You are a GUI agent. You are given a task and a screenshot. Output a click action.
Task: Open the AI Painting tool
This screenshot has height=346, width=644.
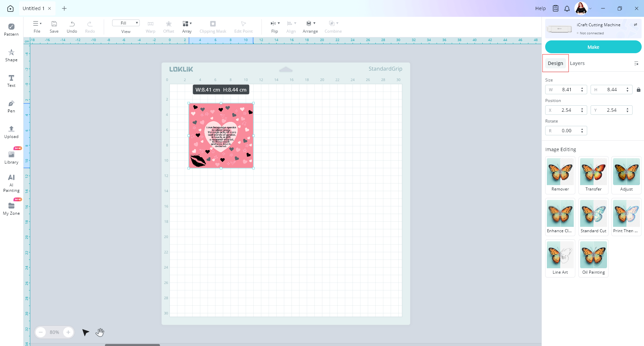[x=11, y=183]
